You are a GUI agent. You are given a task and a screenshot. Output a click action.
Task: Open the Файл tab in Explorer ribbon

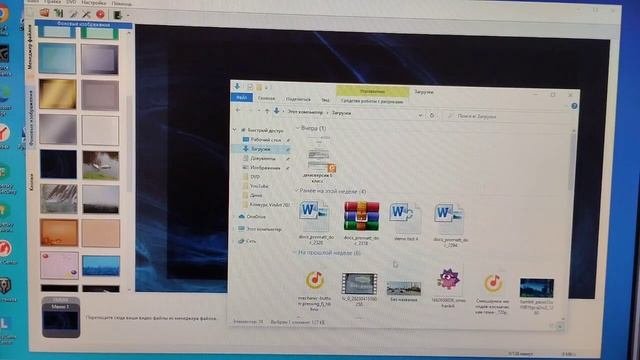(x=242, y=98)
